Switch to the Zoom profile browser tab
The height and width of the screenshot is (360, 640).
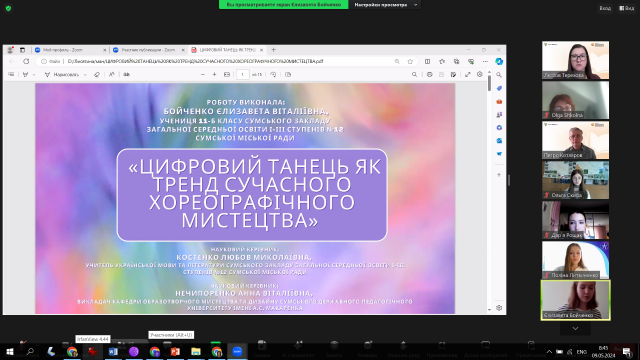click(70, 50)
